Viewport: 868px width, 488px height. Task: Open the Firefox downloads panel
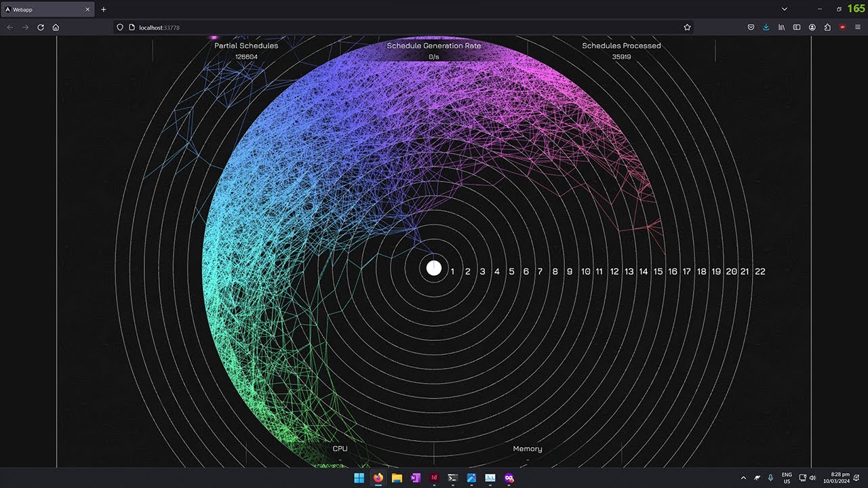tap(766, 27)
